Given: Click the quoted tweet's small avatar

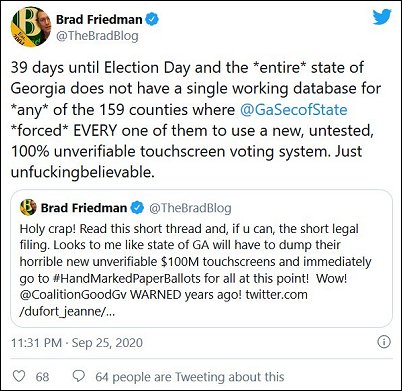Looking at the screenshot, I should 28,207.
